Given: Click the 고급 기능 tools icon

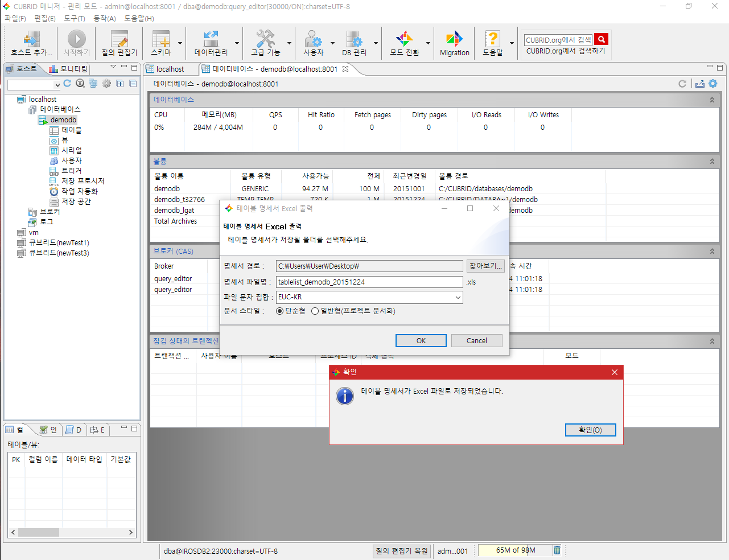Looking at the screenshot, I should click(x=266, y=43).
